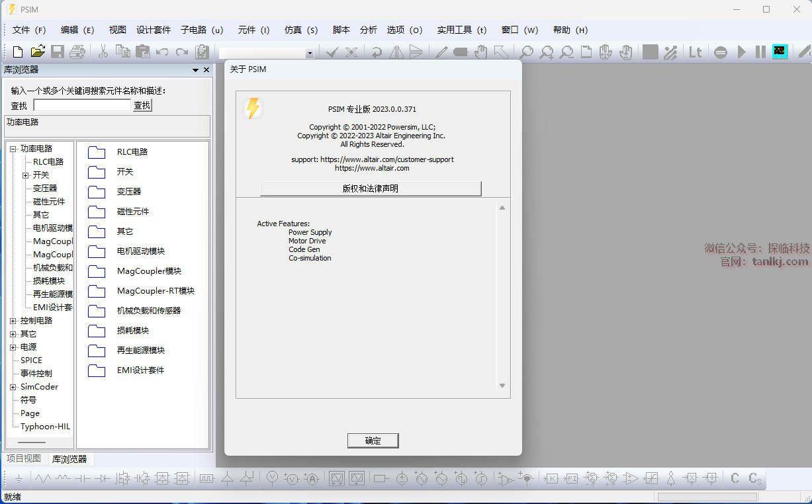This screenshot has height=504, width=812.
Task: Open the 帮助 (H) menu
Action: coord(570,30)
